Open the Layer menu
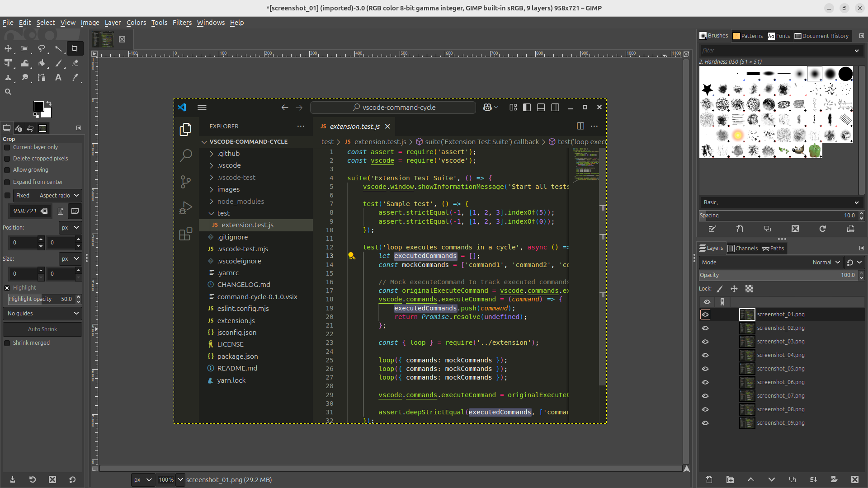This screenshot has width=868, height=488. 113,23
